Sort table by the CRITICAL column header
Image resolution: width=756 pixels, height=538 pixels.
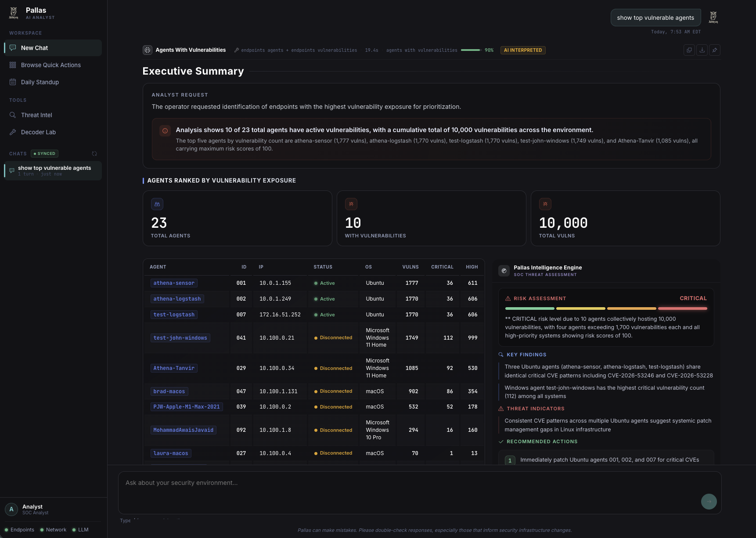(442, 267)
